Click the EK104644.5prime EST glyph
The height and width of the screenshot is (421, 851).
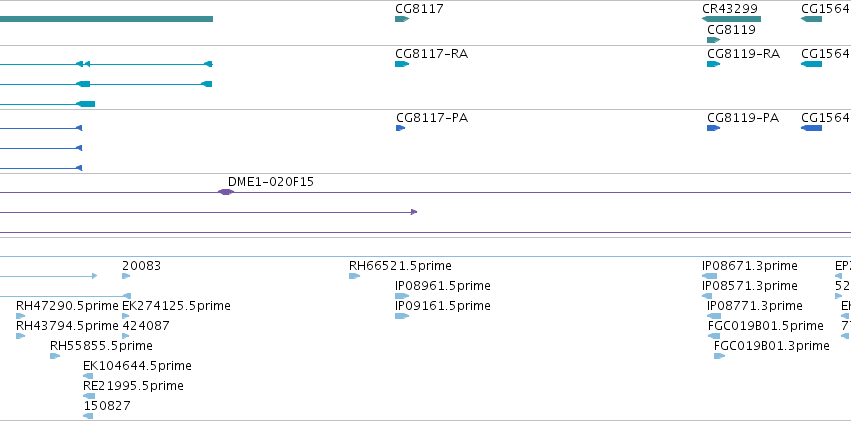tap(88, 376)
